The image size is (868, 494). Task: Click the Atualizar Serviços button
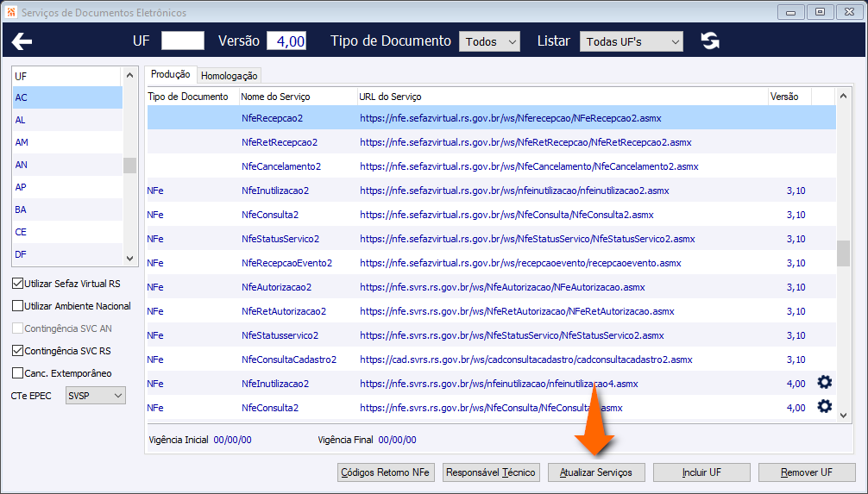pyautogui.click(x=596, y=472)
